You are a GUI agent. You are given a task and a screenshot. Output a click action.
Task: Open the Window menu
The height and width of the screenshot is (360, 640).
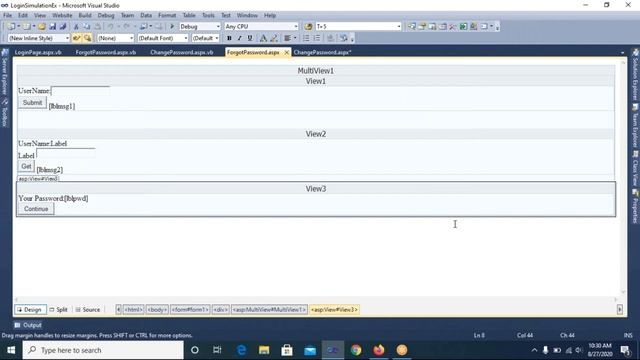[x=247, y=16]
